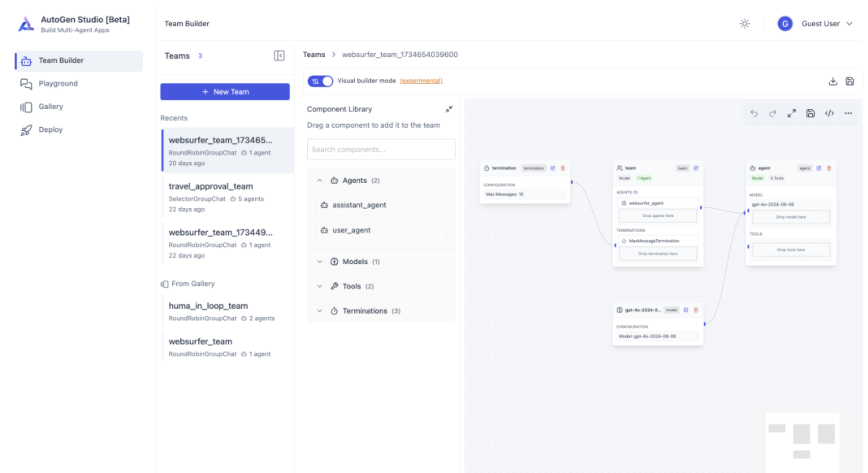Open the travel_approval_team entry
The width and height of the screenshot is (868, 473).
[x=227, y=197]
